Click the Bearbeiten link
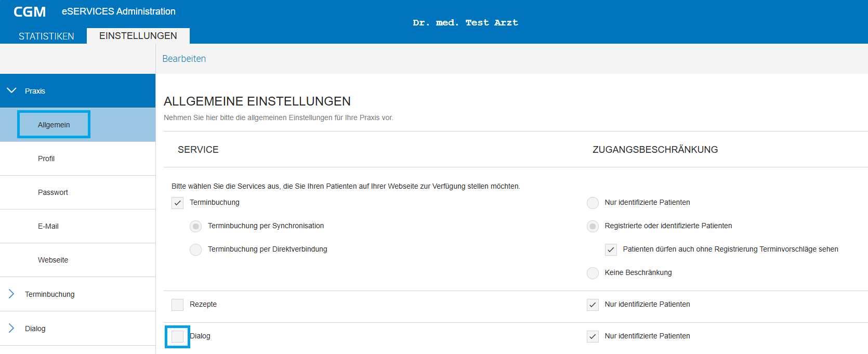868x354 pixels. tap(184, 59)
